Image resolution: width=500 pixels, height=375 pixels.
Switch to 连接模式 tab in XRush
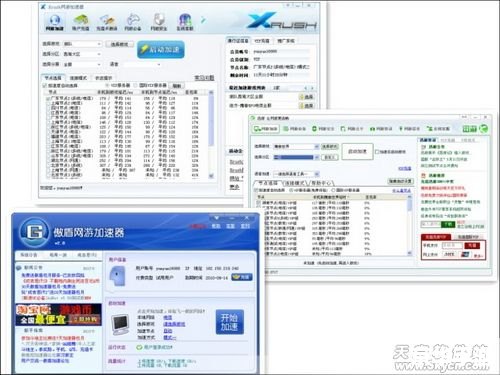pyautogui.click(x=78, y=78)
